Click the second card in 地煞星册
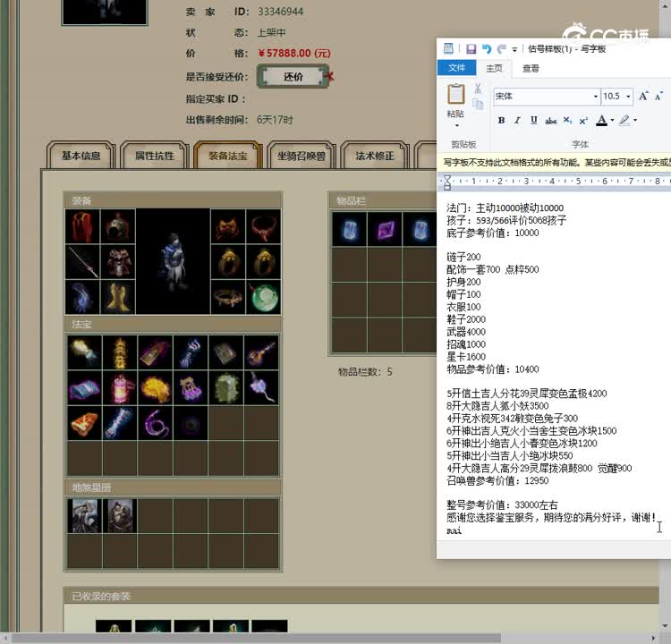671x644 pixels. click(x=120, y=515)
